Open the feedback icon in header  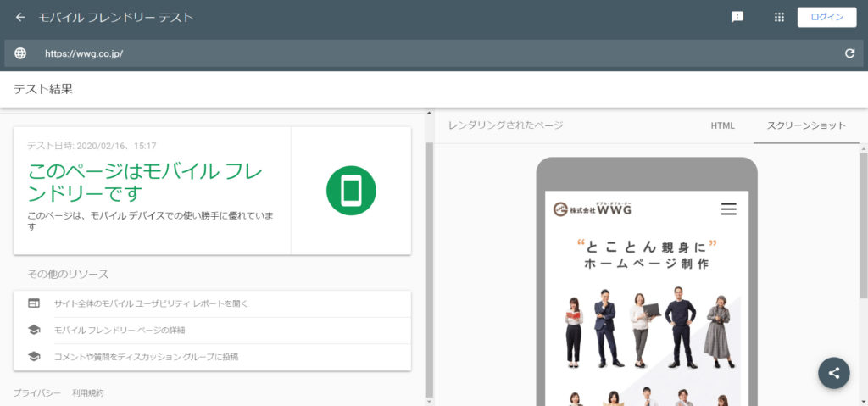[x=737, y=17]
